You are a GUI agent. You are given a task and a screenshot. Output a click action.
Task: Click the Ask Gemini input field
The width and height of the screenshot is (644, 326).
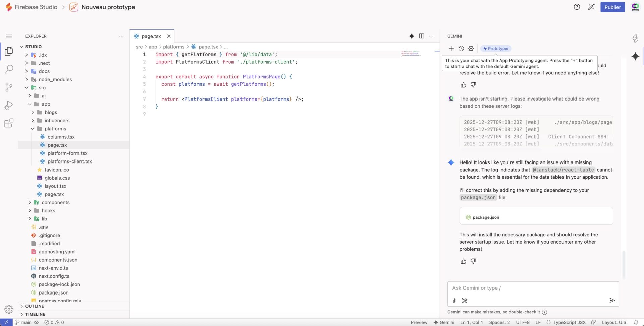click(x=533, y=288)
